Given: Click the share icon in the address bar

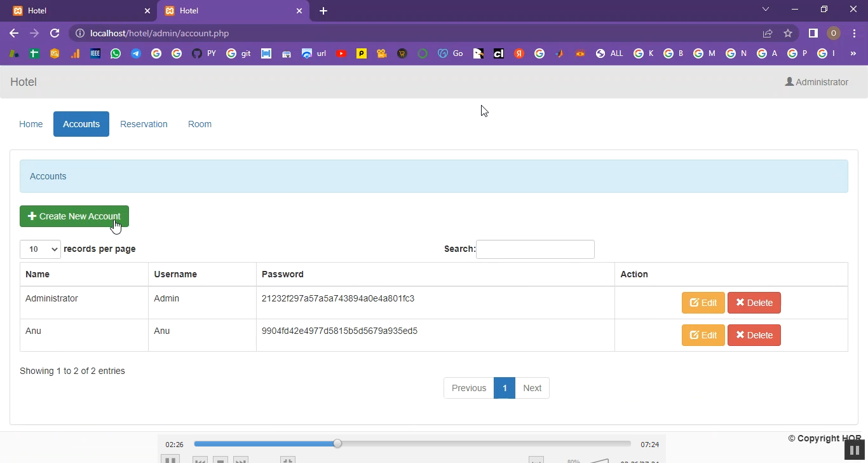Looking at the screenshot, I should (x=768, y=33).
